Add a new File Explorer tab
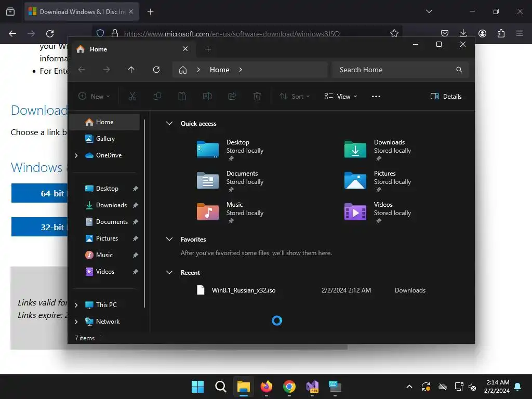 click(208, 49)
